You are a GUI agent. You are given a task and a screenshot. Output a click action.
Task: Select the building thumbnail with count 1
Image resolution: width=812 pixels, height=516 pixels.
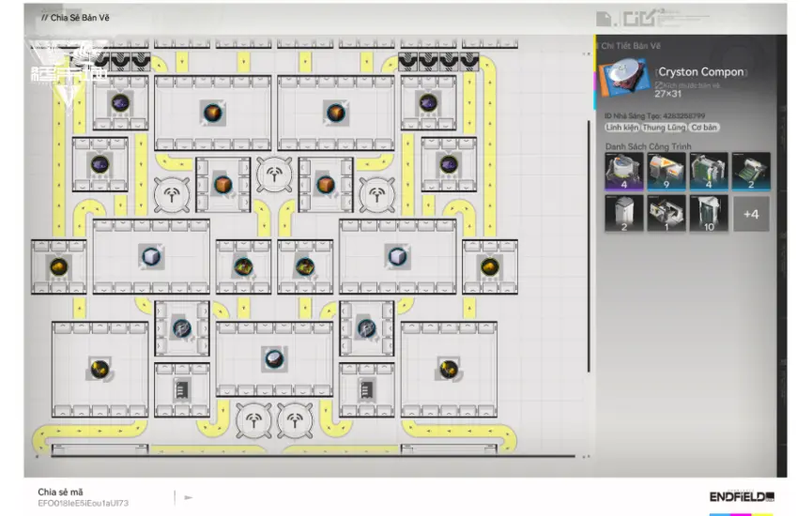coord(666,213)
